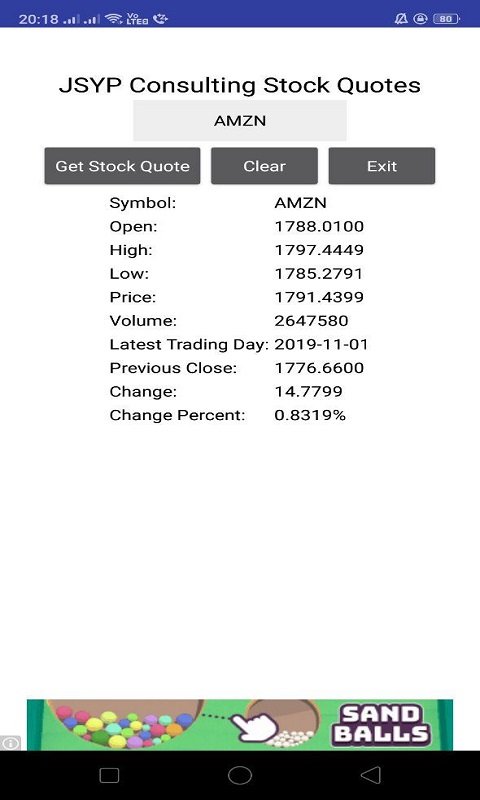The height and width of the screenshot is (800, 480).
Task: Tap the Change Percent 0.8319% value
Action: tap(310, 415)
